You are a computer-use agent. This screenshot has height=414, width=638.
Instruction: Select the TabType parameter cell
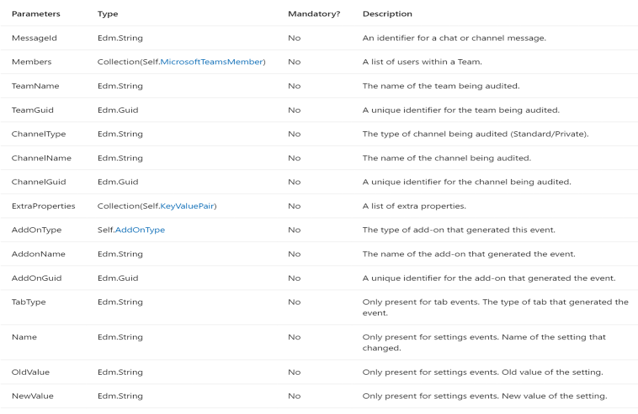(x=28, y=302)
